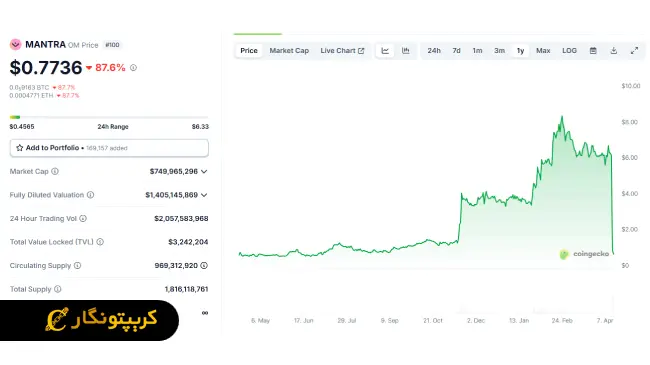Click the 24h Range progress bar
The width and height of the screenshot is (650, 365).
[109, 117]
